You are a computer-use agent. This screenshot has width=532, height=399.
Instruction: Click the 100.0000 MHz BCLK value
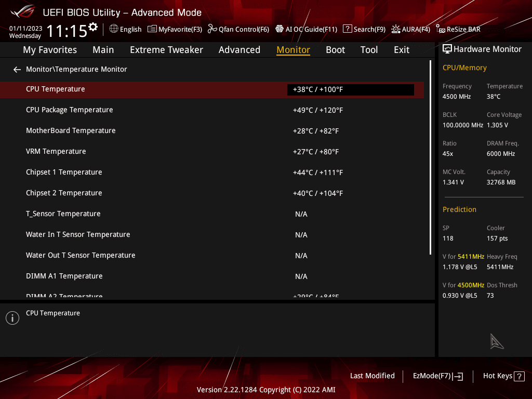click(x=463, y=125)
